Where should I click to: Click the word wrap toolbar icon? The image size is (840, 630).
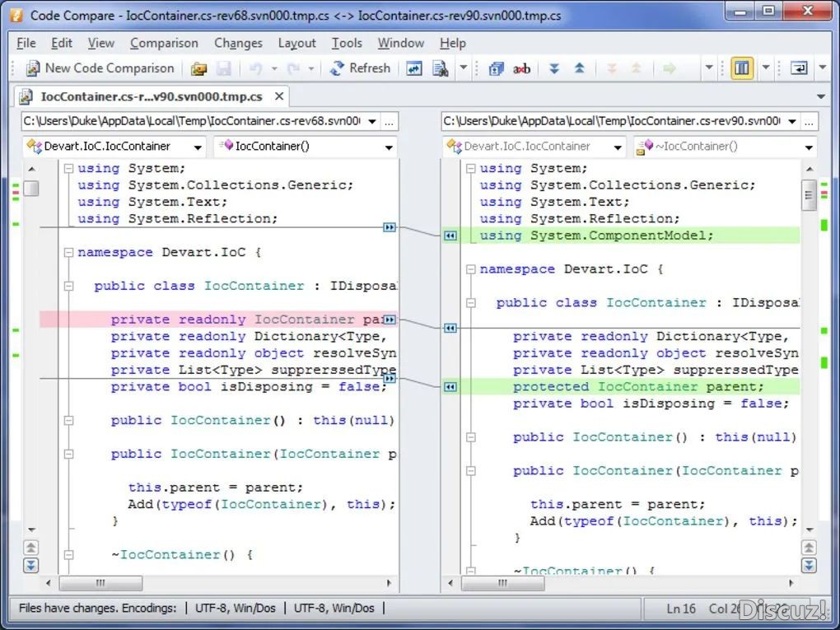pos(799,68)
